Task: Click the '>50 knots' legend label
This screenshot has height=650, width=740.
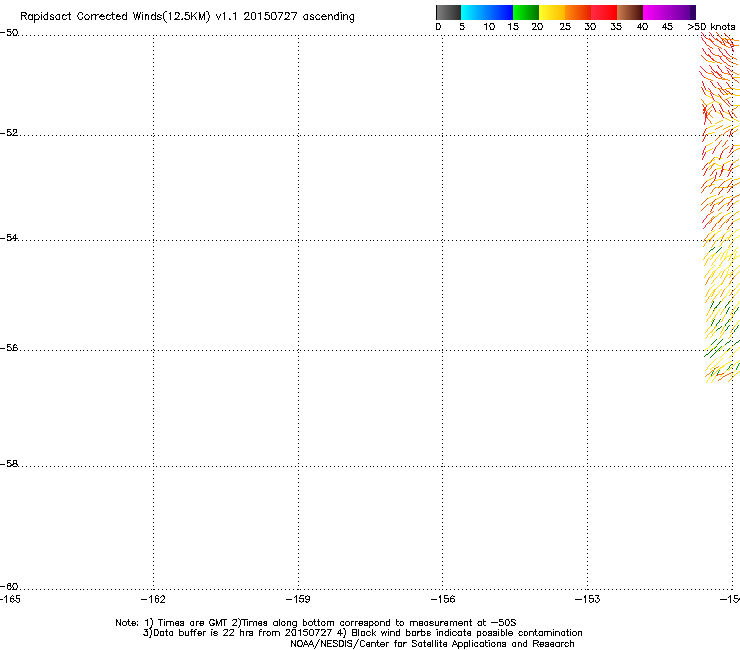Action: [711, 27]
